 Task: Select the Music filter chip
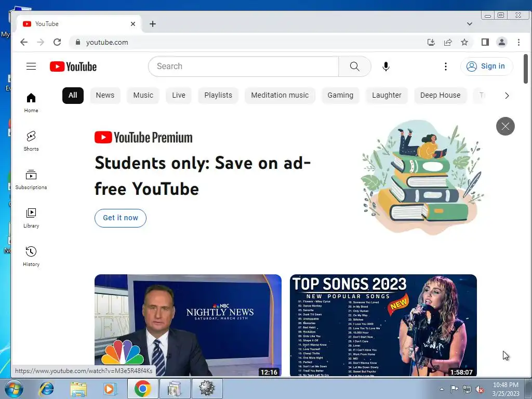(x=143, y=96)
